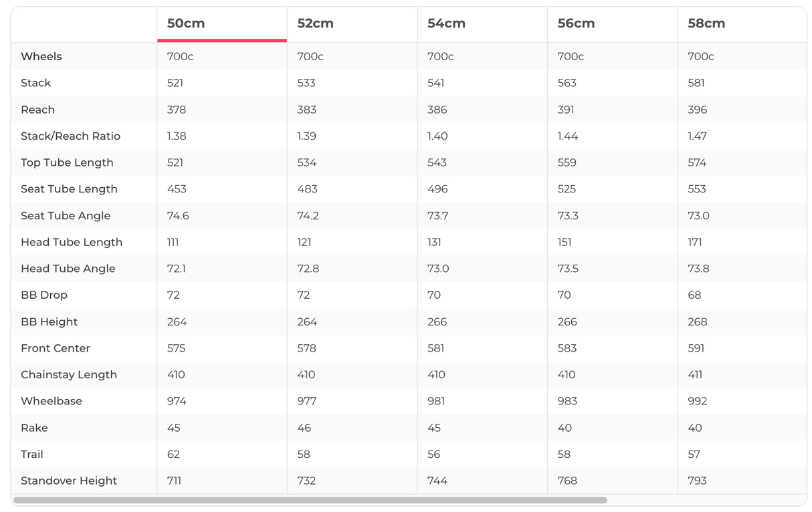Click the Front Center value for 56cm

point(567,348)
